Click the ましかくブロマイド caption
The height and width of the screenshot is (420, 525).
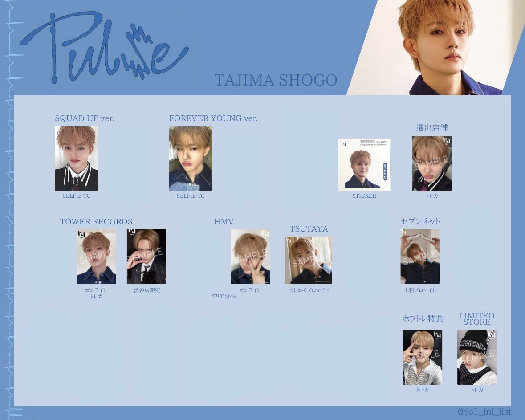[x=309, y=290]
